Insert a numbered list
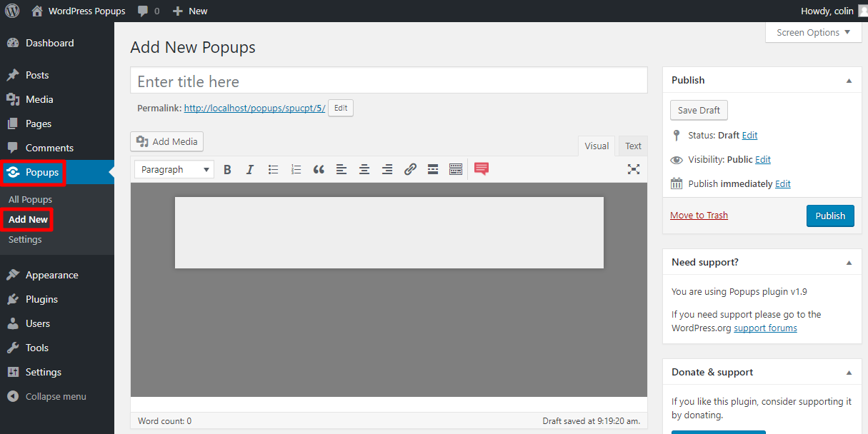The width and height of the screenshot is (868, 434). [x=296, y=169]
